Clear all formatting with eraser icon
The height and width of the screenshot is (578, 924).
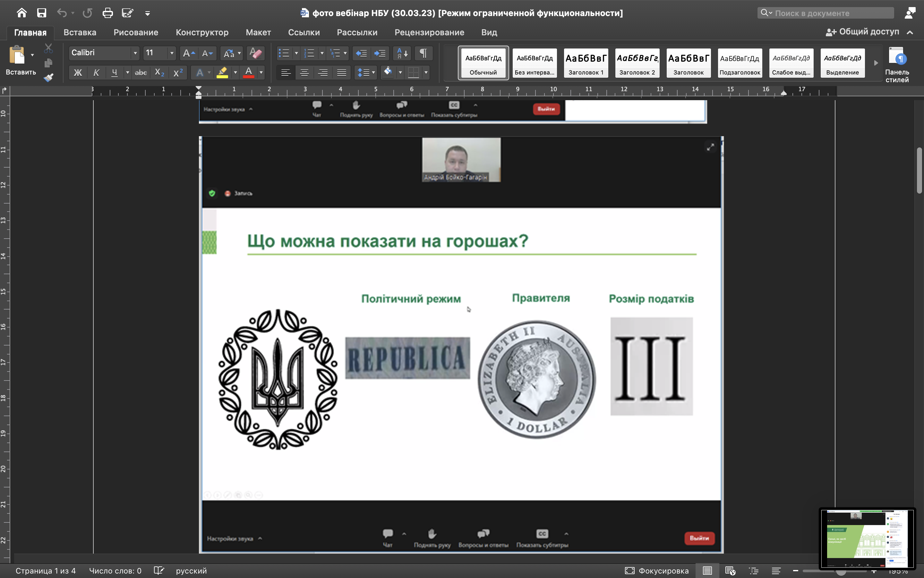(255, 53)
